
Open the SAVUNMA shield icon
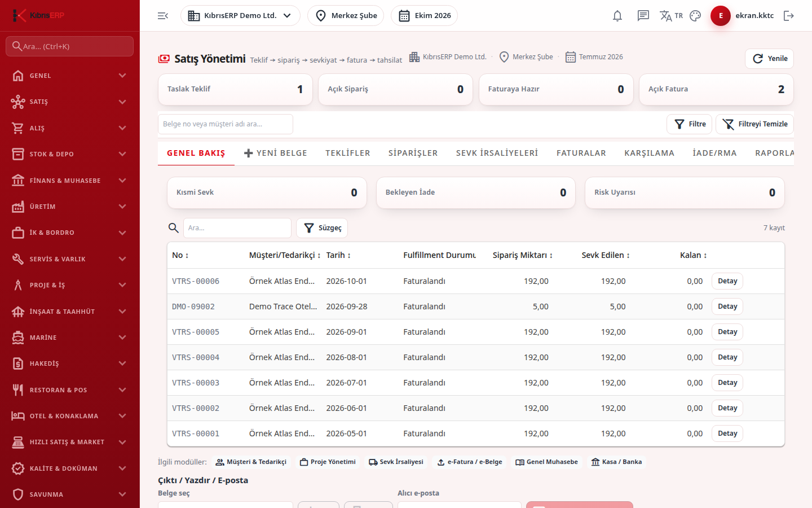18,494
